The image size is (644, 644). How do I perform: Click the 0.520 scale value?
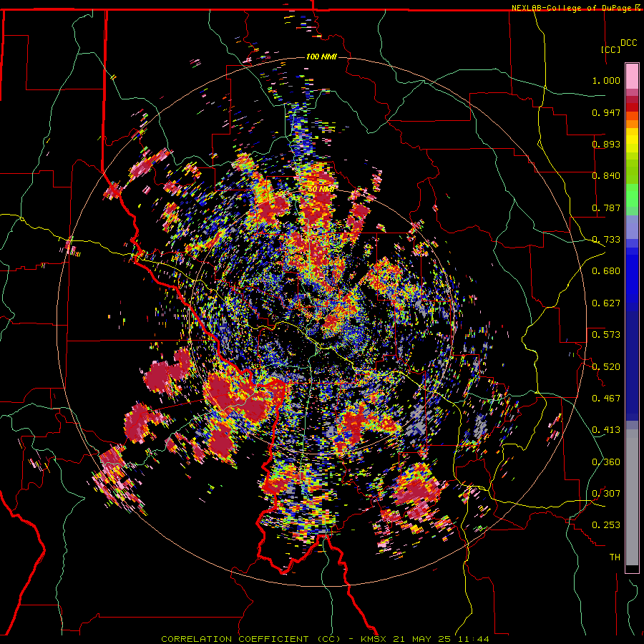(x=606, y=367)
